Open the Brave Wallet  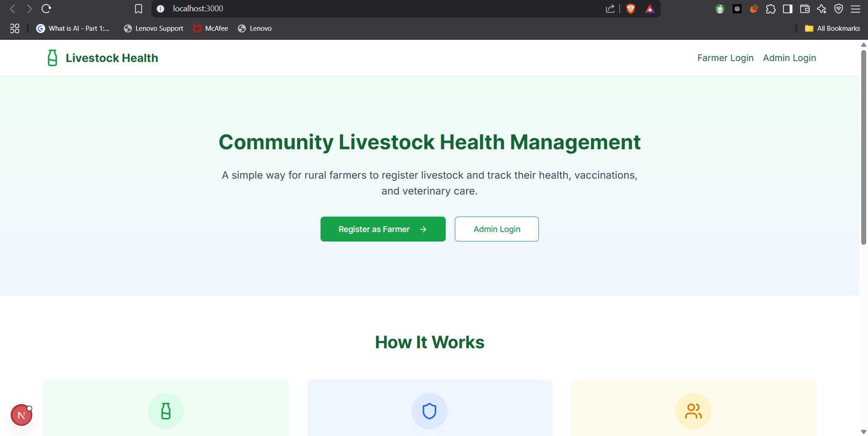805,9
